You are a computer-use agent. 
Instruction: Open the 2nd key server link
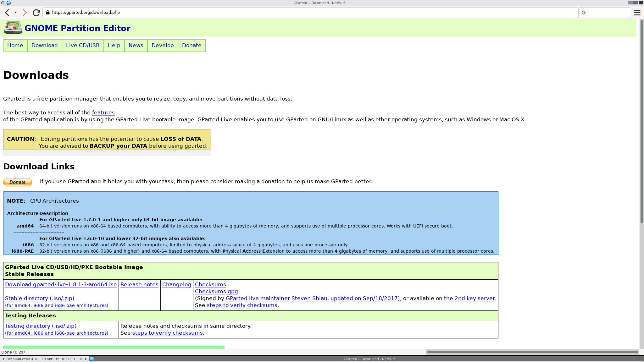pyautogui.click(x=469, y=298)
